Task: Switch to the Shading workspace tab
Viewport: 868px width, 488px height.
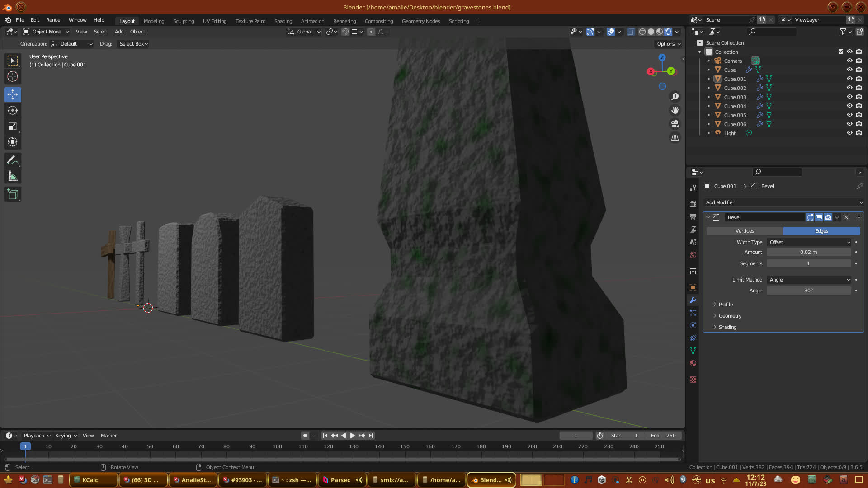Action: click(283, 21)
